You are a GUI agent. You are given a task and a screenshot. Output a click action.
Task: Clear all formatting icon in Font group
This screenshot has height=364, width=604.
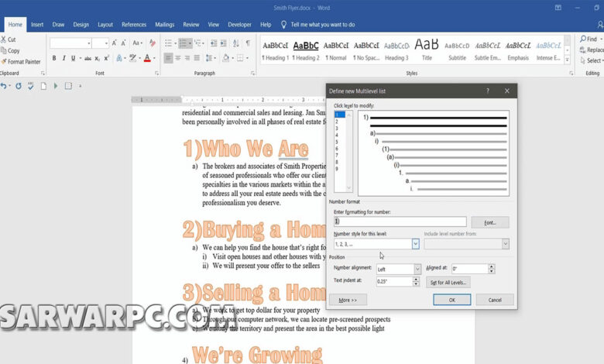click(x=153, y=43)
